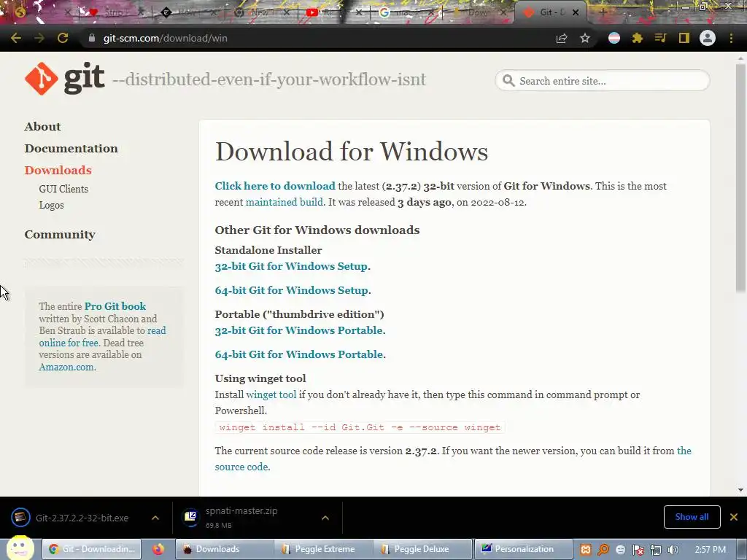
Task: Click the volume speaker tray icon
Action: [x=673, y=550]
